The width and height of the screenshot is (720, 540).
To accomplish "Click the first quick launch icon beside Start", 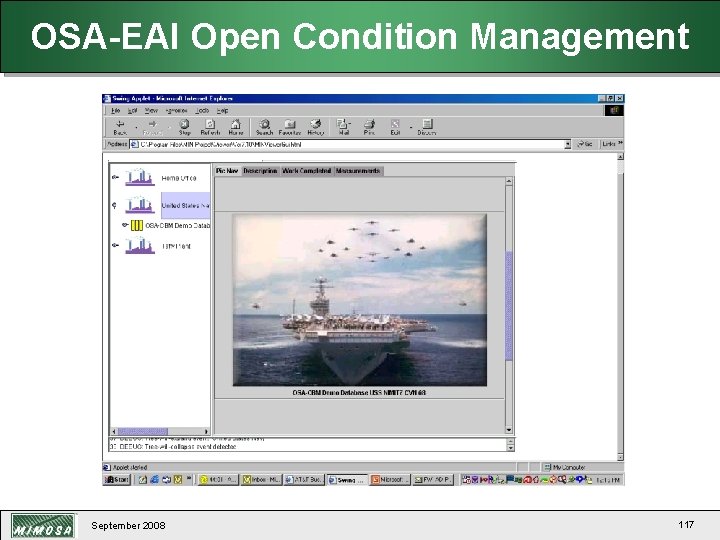I will point(143,480).
